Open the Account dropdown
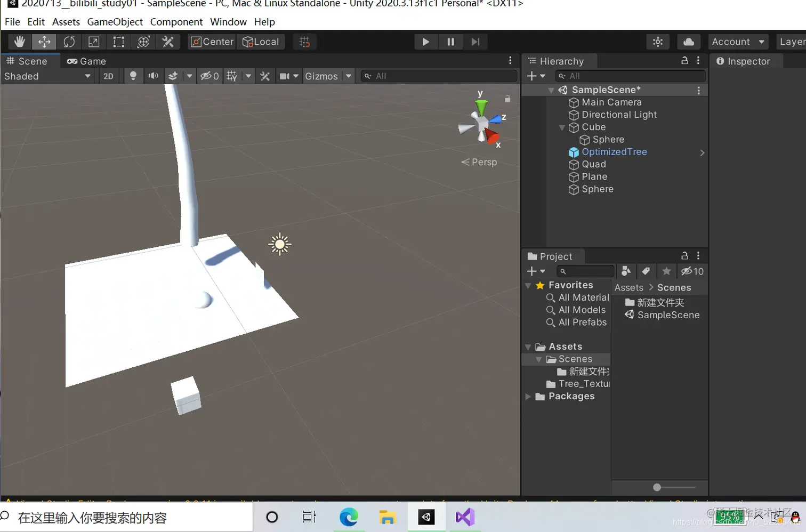Screen dimensions: 806x532 tap(738, 42)
